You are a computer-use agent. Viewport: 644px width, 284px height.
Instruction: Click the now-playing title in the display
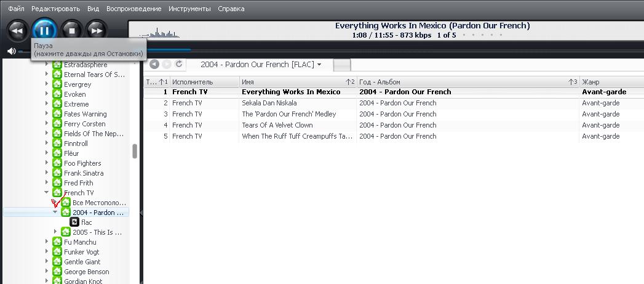(432, 25)
